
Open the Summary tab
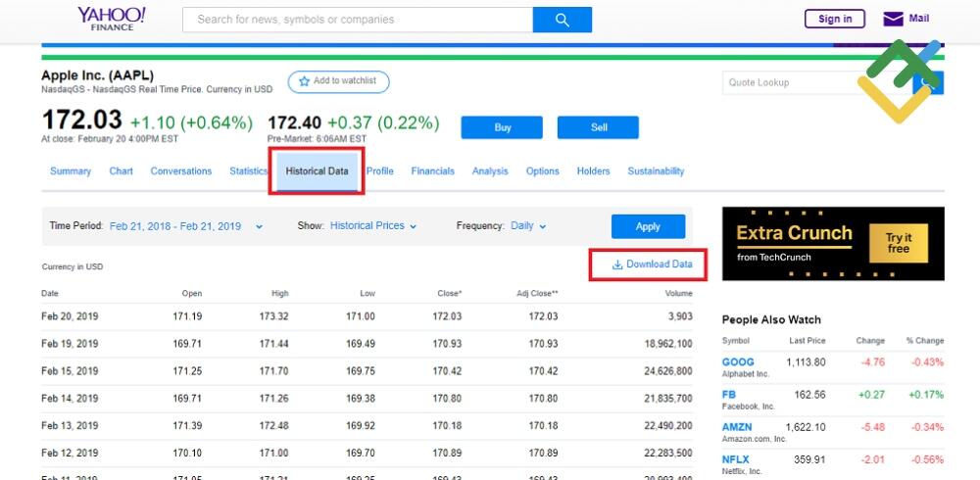point(70,171)
